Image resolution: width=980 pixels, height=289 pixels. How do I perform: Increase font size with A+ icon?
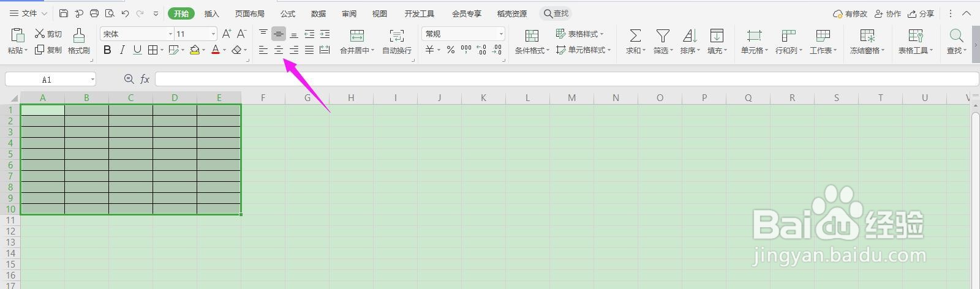[227, 34]
